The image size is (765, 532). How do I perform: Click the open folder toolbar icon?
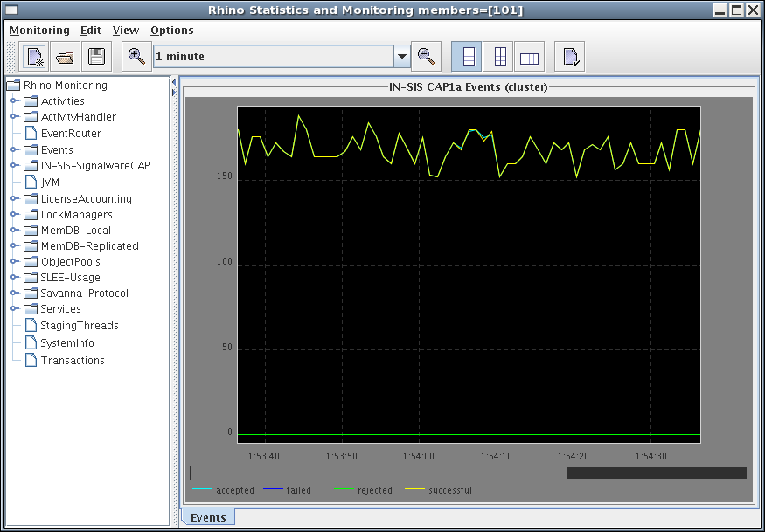(65, 57)
